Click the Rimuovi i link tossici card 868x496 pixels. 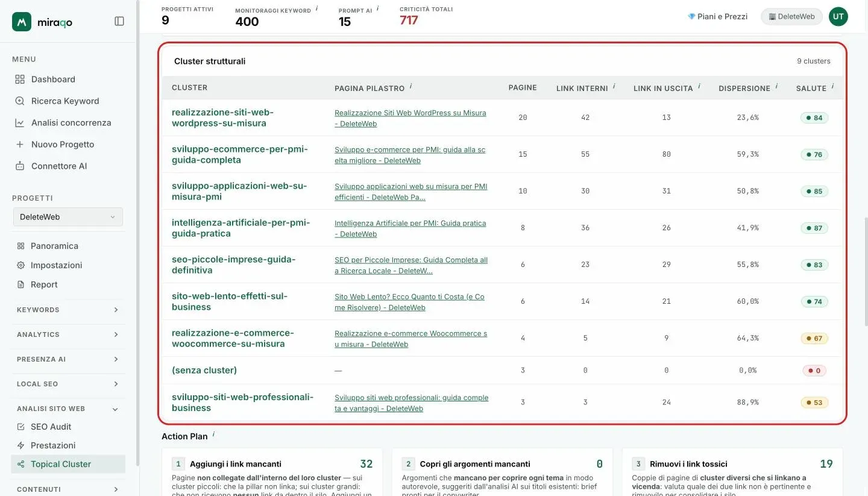732,472
